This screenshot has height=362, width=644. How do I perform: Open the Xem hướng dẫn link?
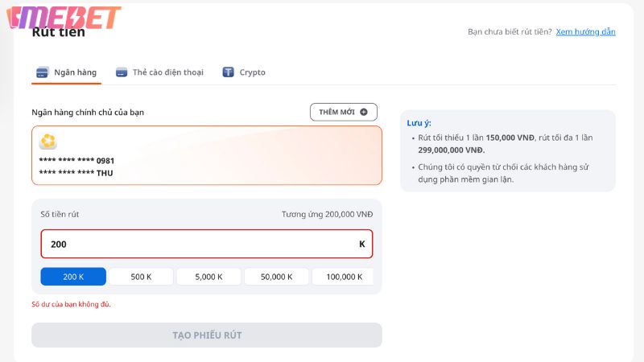point(586,31)
